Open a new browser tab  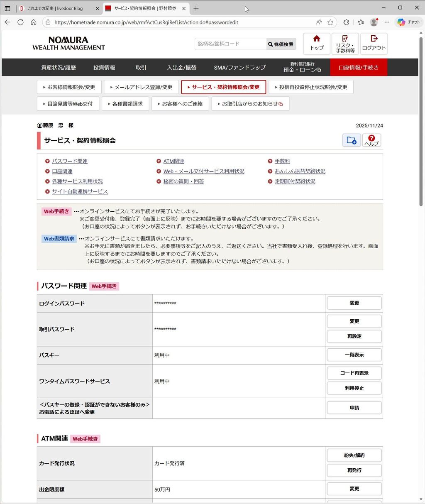tap(196, 8)
